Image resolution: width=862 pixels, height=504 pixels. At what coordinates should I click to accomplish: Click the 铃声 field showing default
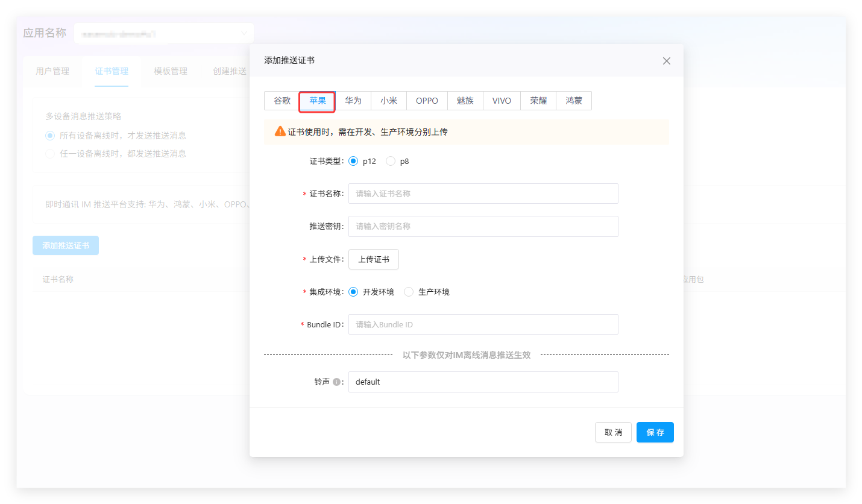click(x=483, y=382)
